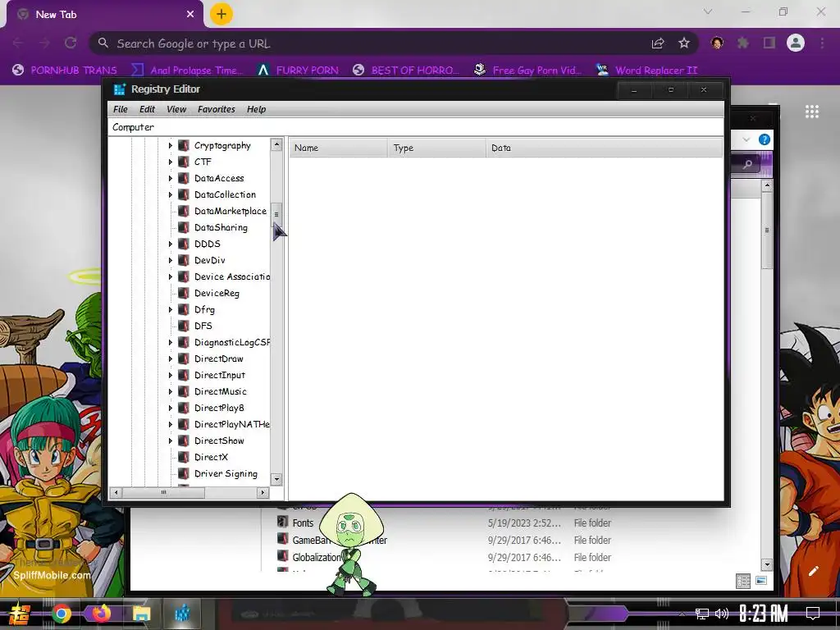Open a new Chrome tab with plus button
Screen dimensions: 840x630
click(x=221, y=14)
